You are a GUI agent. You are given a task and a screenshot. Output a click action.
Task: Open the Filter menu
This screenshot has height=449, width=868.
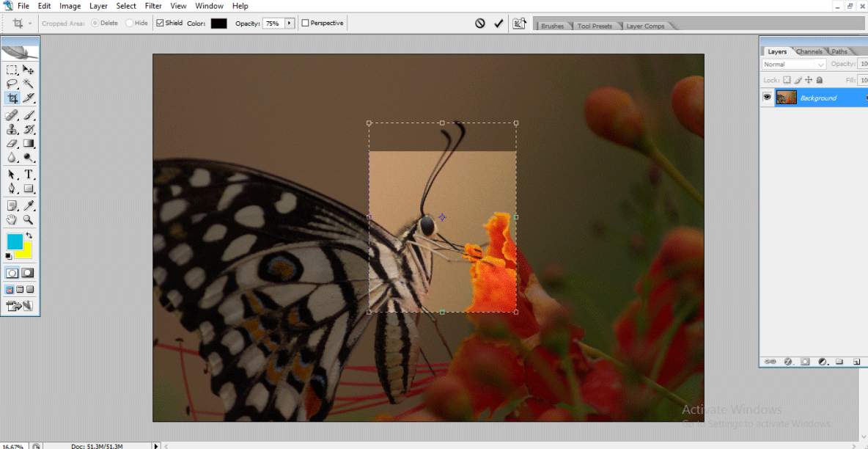[x=153, y=6]
